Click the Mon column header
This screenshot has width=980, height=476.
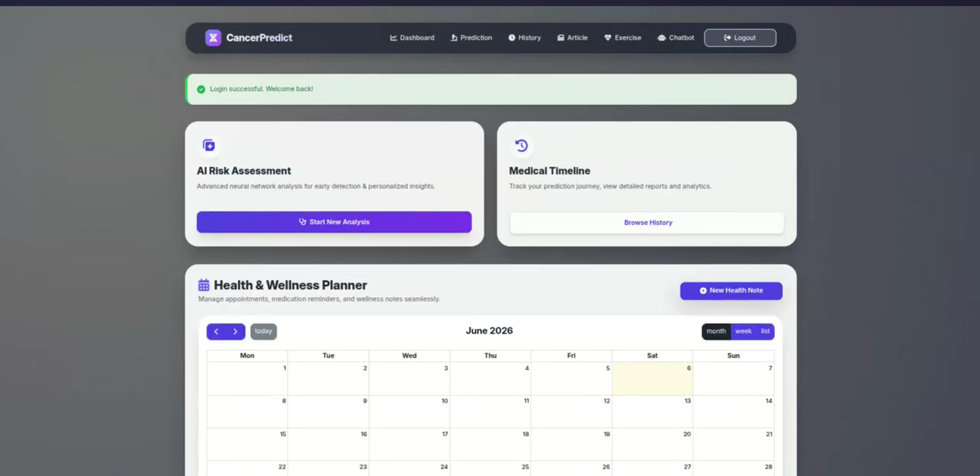pos(247,356)
